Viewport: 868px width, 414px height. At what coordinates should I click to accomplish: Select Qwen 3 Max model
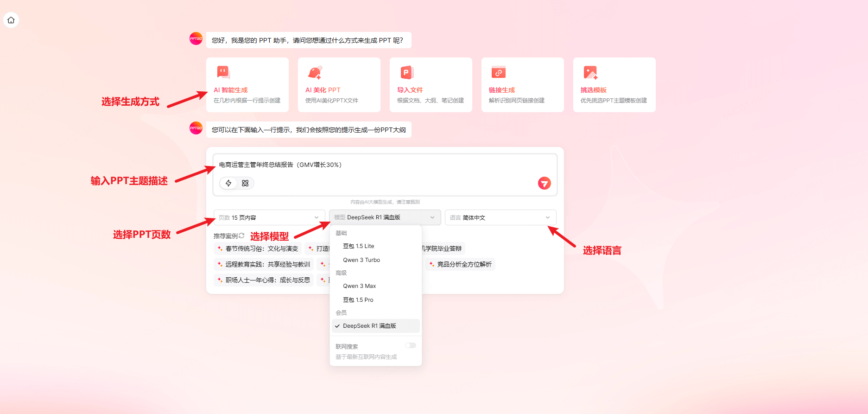376,286
